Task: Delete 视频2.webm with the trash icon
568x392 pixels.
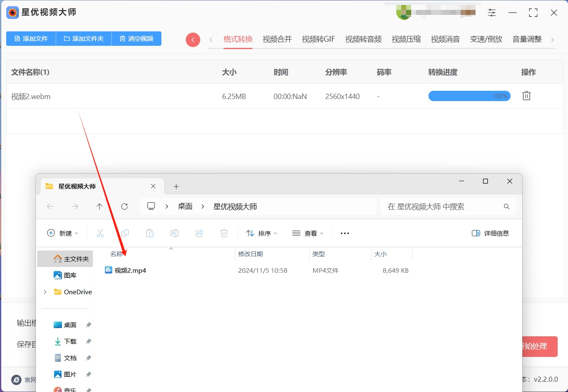Action: 526,96
